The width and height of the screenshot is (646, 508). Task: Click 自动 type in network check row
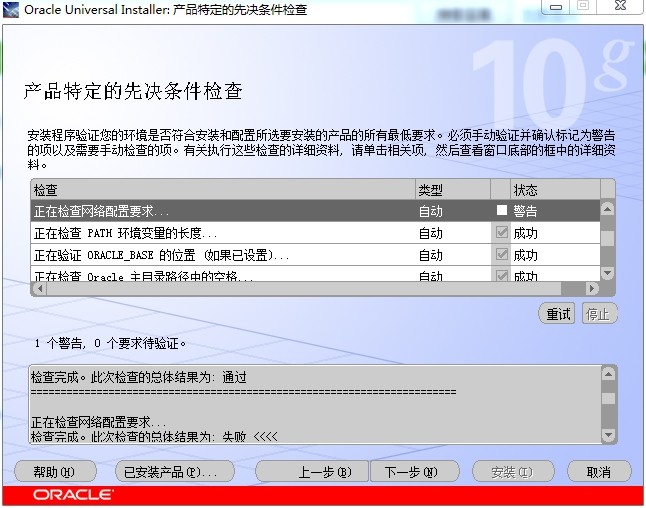pyautogui.click(x=431, y=211)
